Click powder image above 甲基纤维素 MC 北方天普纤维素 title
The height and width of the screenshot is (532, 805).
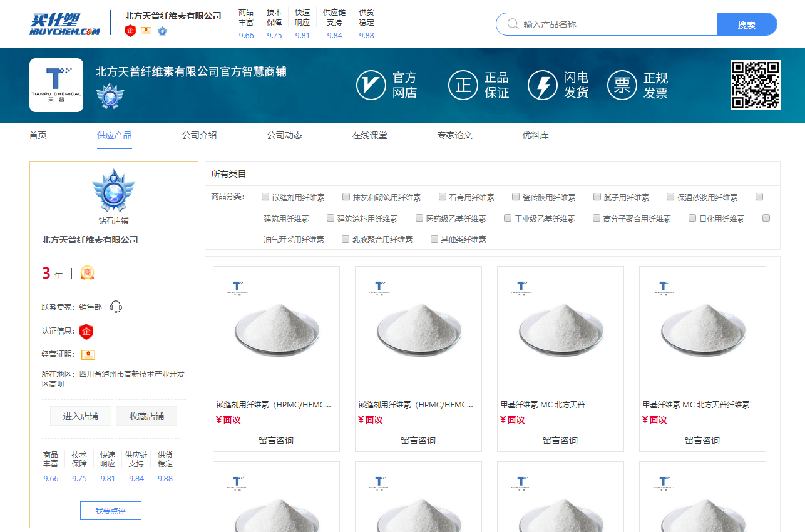[x=702, y=330]
